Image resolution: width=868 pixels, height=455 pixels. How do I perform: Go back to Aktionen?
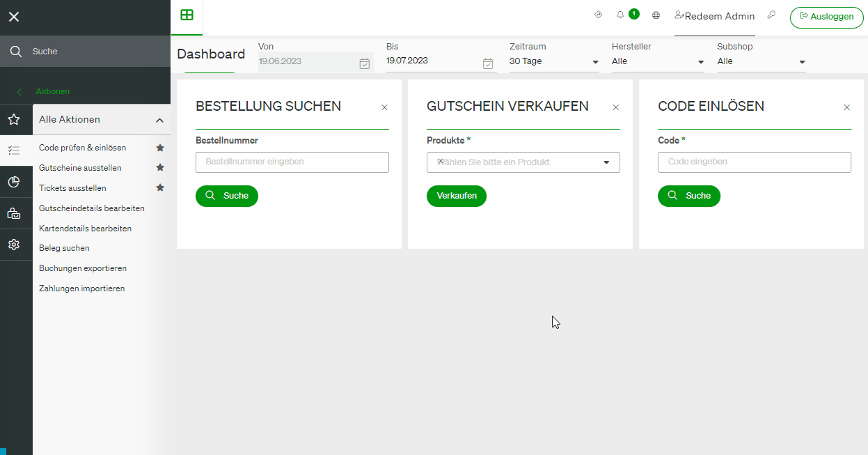53,92
